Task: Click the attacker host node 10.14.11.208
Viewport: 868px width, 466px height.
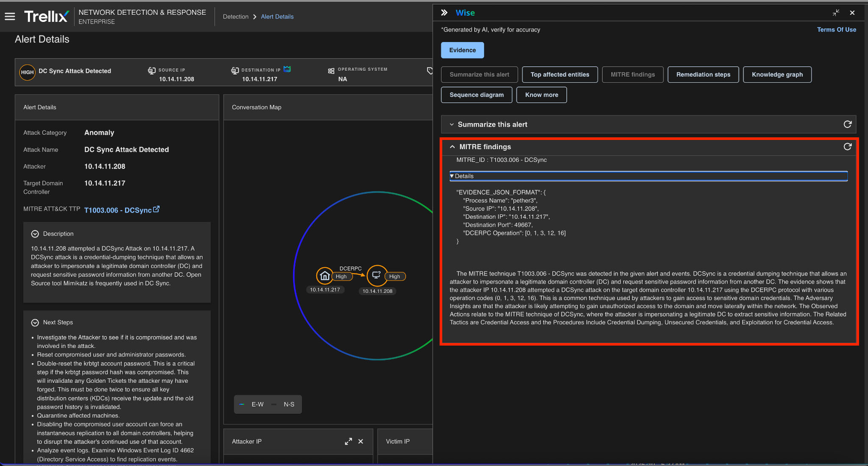Action: 376,276
